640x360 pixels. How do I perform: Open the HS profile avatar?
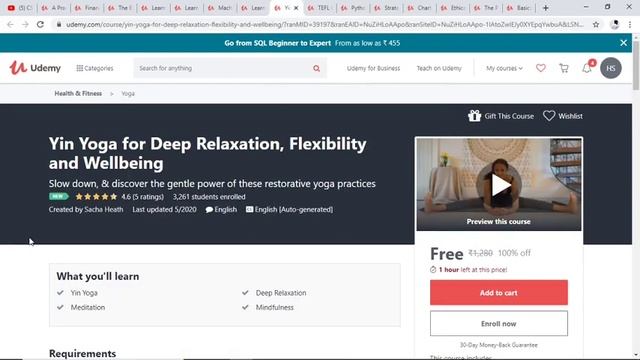611,68
